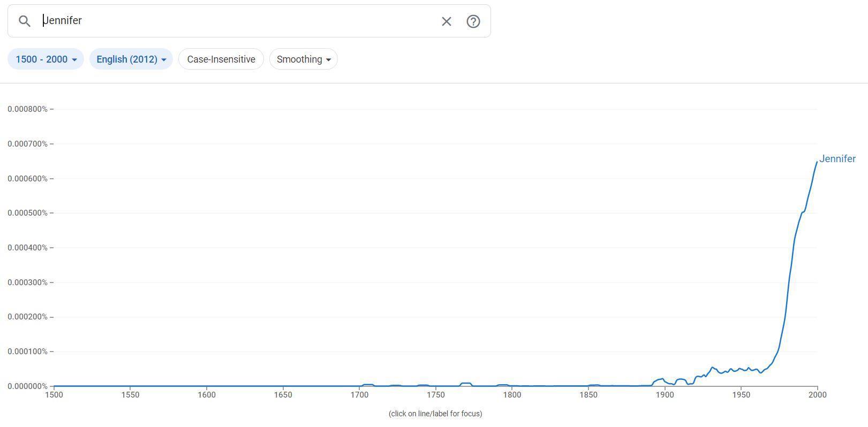Open the Smoothing dropdown
The height and width of the screenshot is (427, 868).
[303, 59]
